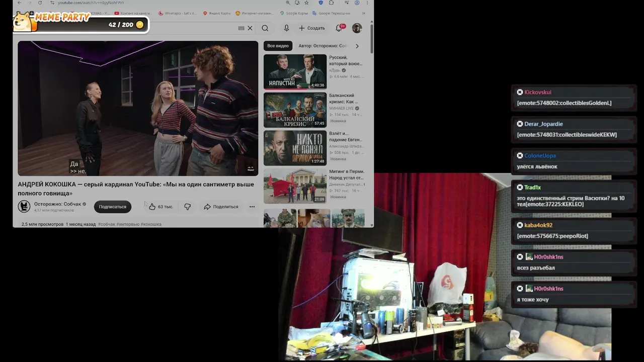644x362 pixels.
Task: Open the Никто не понял video thumbnail
Action: point(295,148)
